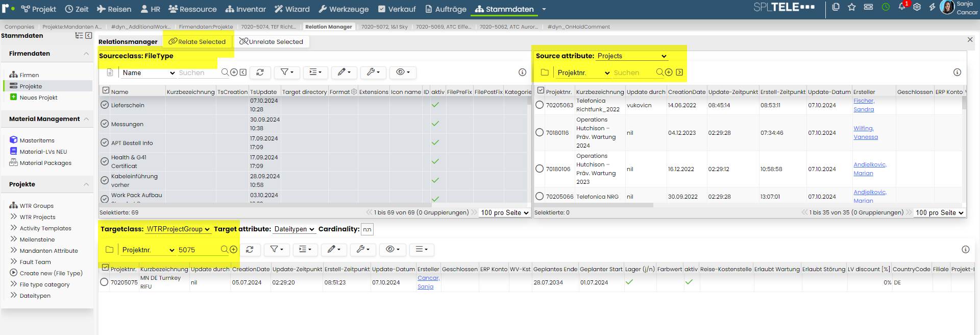Viewport: 980px width, 335px height.
Task: Select project 70205063 radio circle
Action: point(540,105)
